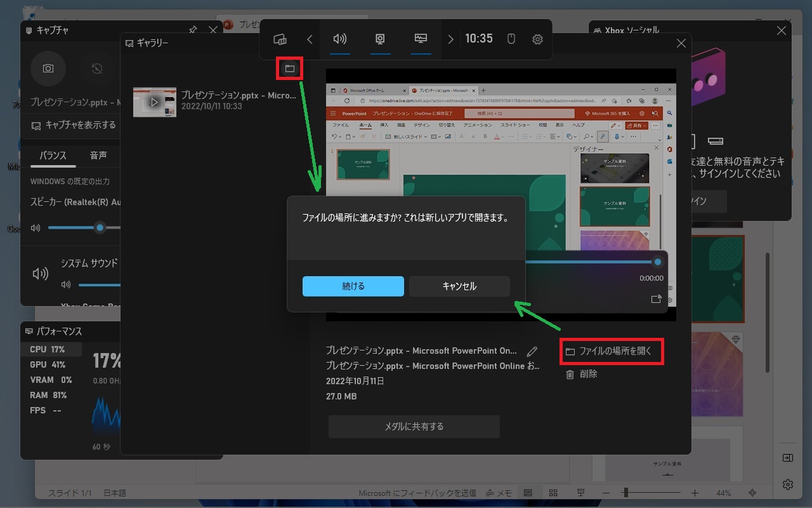Image resolution: width=812 pixels, height=508 pixels.
Task: Select the FPS performance tab
Action: pos(51,410)
